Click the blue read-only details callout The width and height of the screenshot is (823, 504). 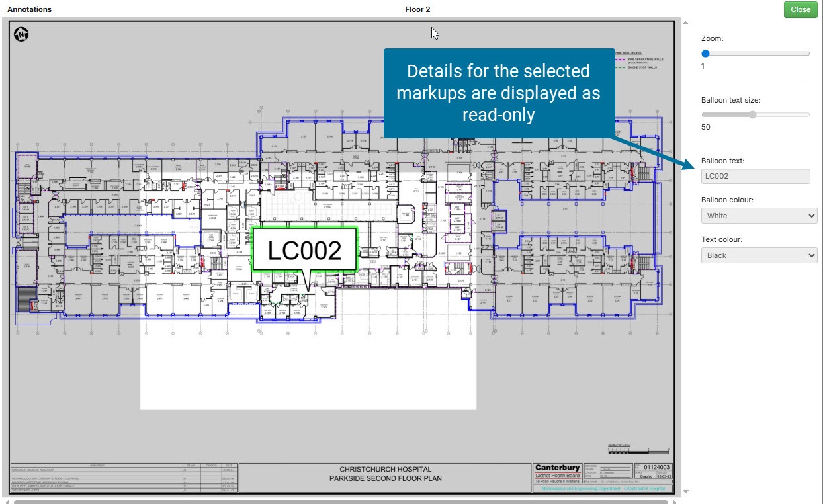499,93
